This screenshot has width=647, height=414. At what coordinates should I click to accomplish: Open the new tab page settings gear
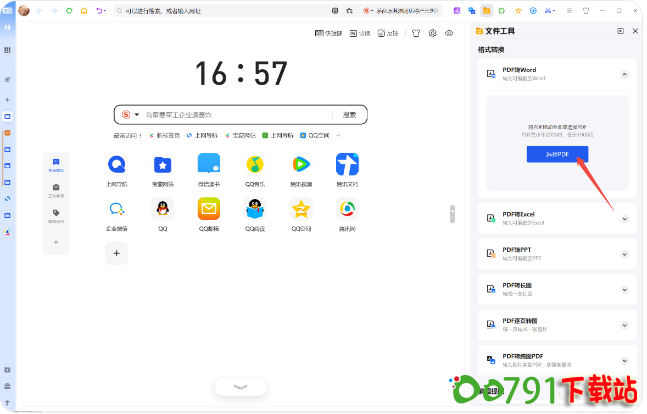[x=432, y=33]
